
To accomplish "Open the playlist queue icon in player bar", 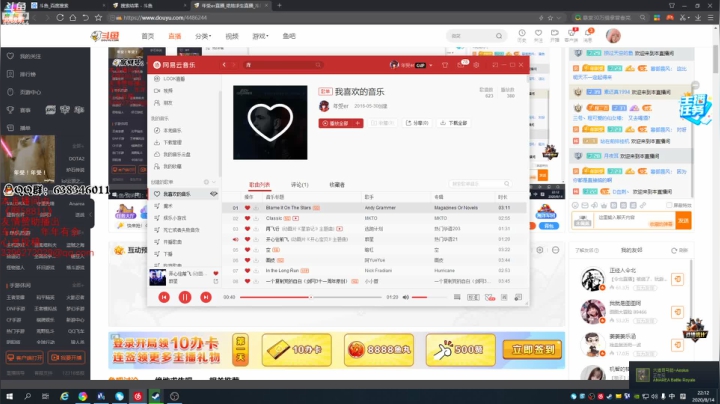I will point(518,297).
